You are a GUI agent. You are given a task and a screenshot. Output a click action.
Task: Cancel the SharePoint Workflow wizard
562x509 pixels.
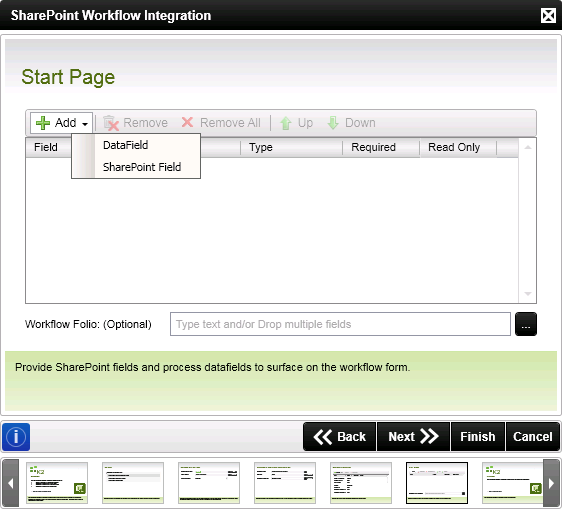coord(533,437)
